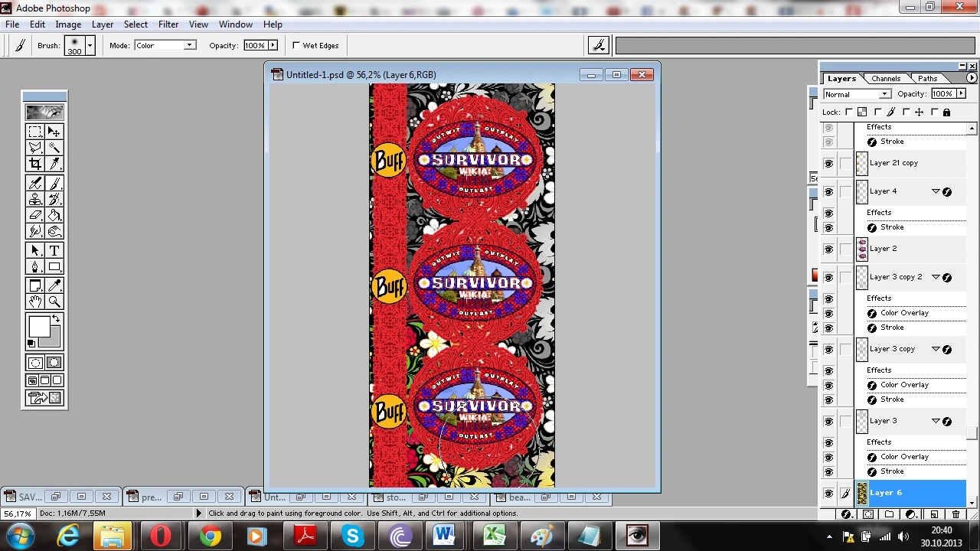Choose the Magic Wand tool
Viewport: 980px width, 551px height.
(x=54, y=148)
